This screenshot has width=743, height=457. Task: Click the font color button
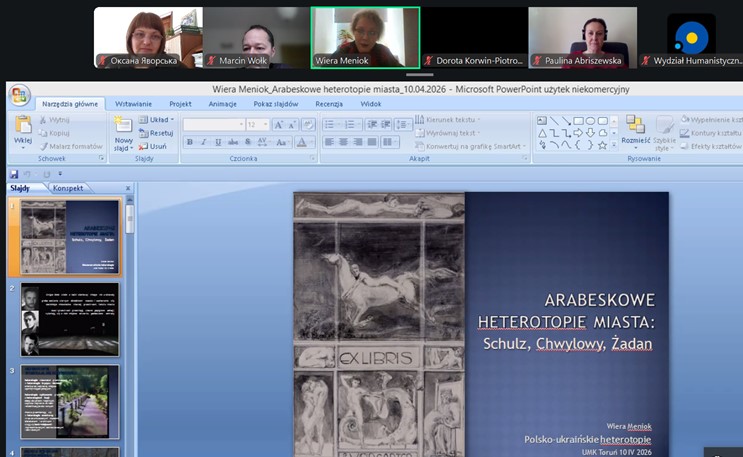(302, 143)
